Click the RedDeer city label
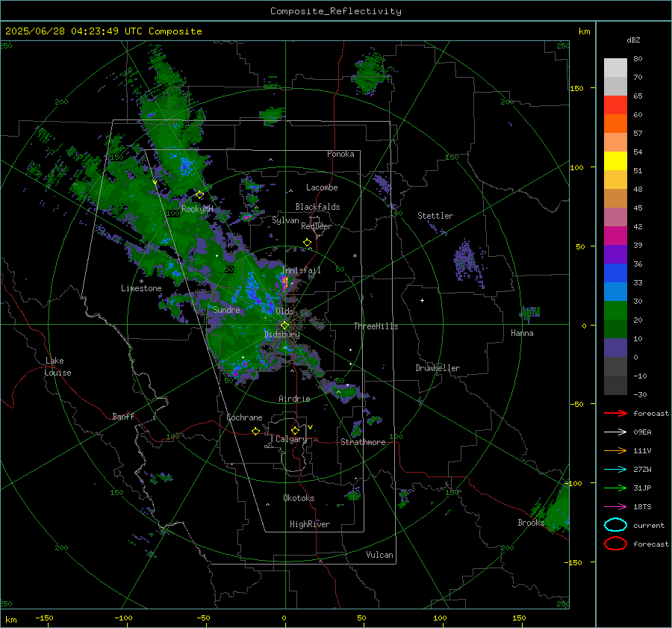 click(317, 226)
